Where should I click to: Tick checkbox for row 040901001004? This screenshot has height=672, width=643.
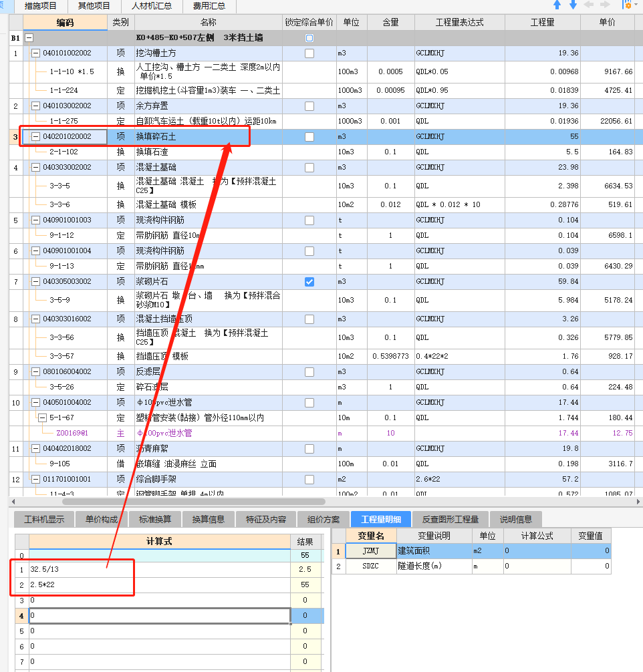tap(309, 251)
